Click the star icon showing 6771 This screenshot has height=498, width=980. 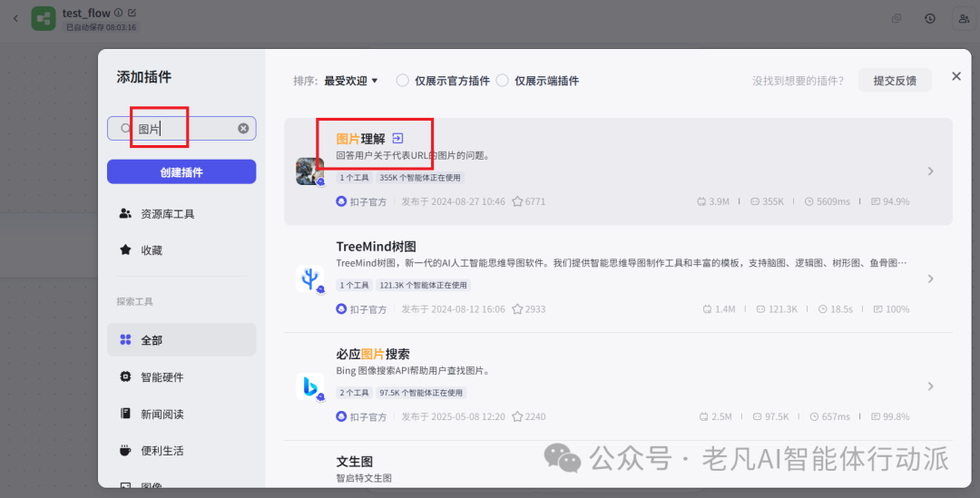(x=517, y=201)
